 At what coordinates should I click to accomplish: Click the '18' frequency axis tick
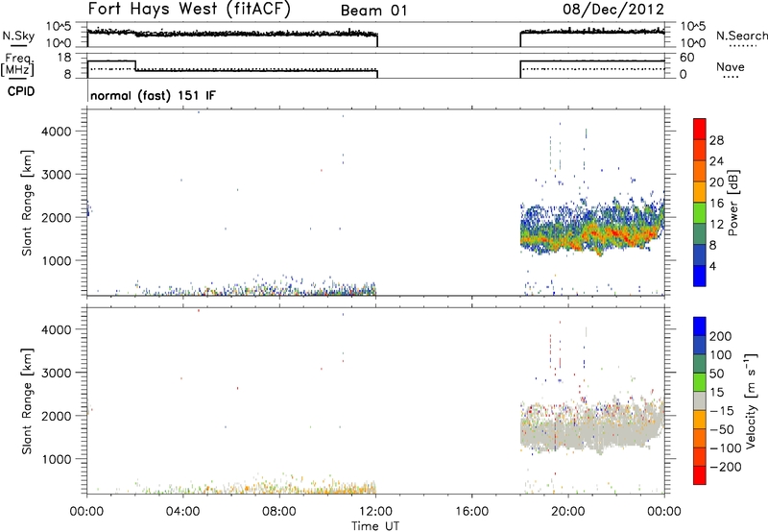click(x=64, y=58)
